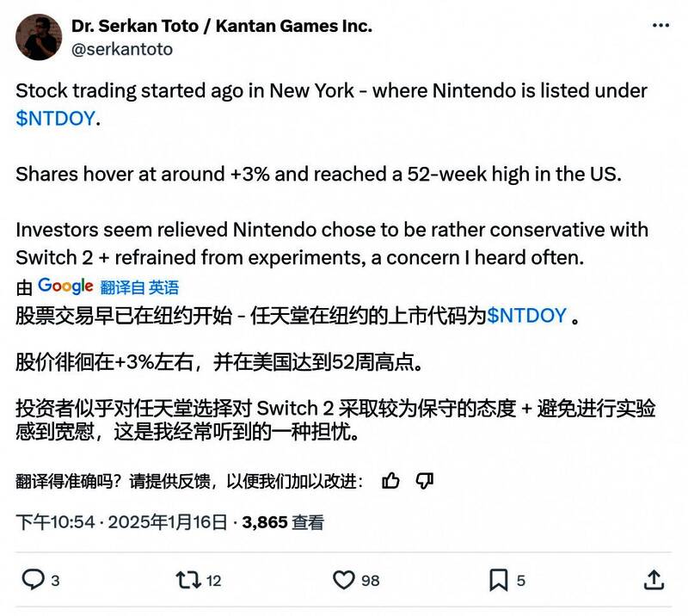Bookmark the tweet using the bookmark icon
Image resolution: width=688 pixels, height=616 pixels.
(x=499, y=581)
